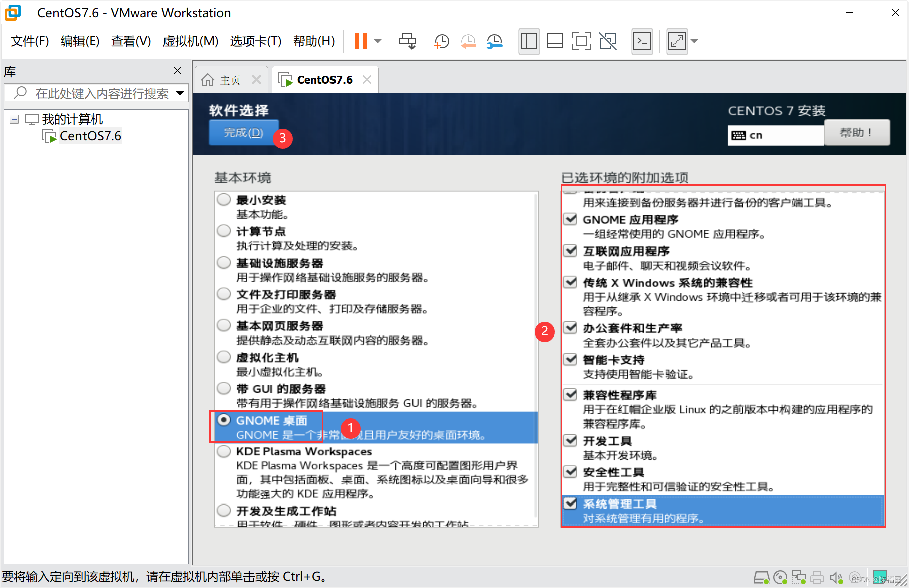The width and height of the screenshot is (909, 588).
Task: Select the 最小安装 radio option
Action: click(x=224, y=200)
